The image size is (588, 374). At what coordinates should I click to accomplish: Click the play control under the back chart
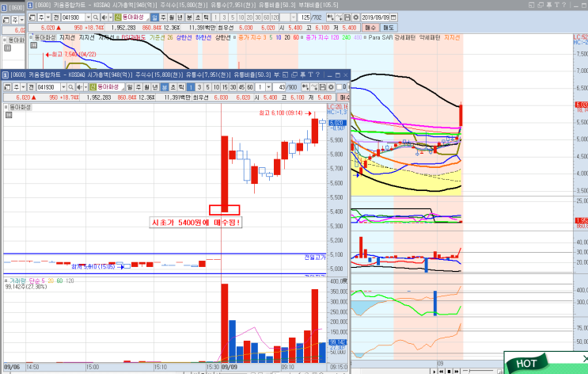pyautogui.click(x=434, y=372)
